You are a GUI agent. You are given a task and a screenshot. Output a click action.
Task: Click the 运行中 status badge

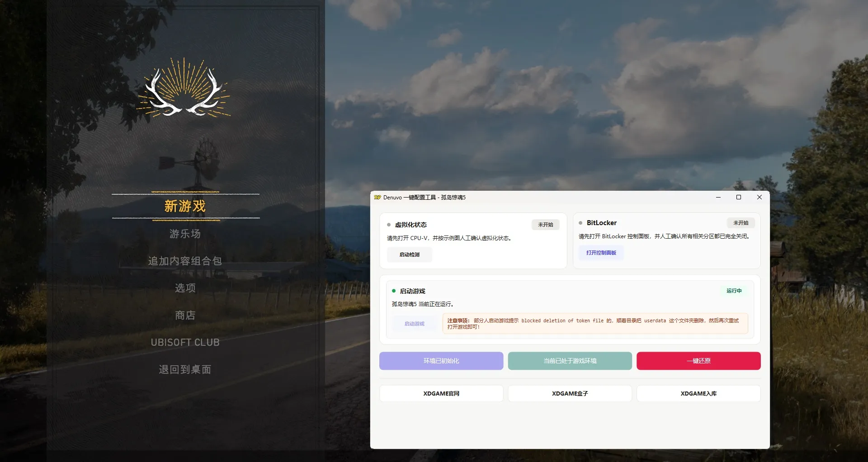(x=735, y=291)
